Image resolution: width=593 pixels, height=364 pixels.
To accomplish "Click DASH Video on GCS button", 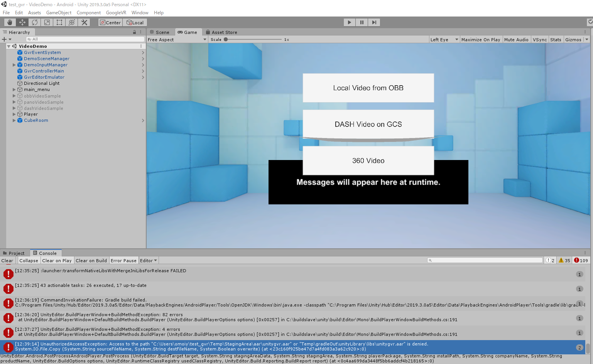I will coord(368,124).
